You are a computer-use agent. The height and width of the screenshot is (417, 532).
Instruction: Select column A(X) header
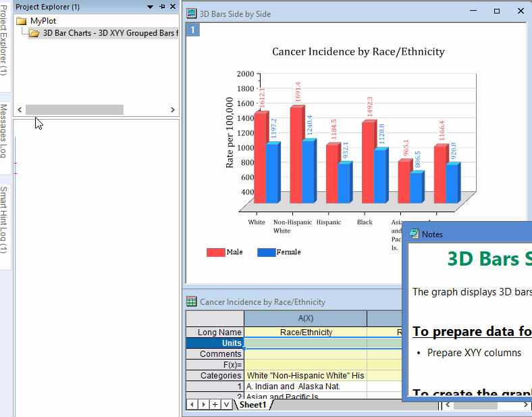click(305, 318)
